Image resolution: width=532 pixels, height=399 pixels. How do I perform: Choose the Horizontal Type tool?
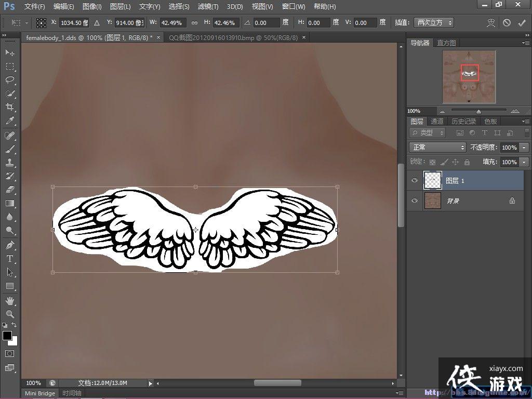click(10, 258)
